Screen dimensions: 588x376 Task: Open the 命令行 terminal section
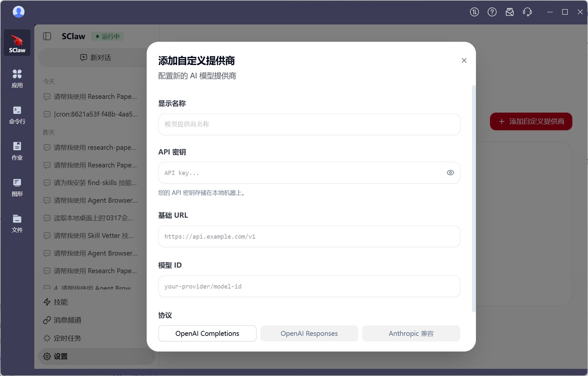coord(17,115)
